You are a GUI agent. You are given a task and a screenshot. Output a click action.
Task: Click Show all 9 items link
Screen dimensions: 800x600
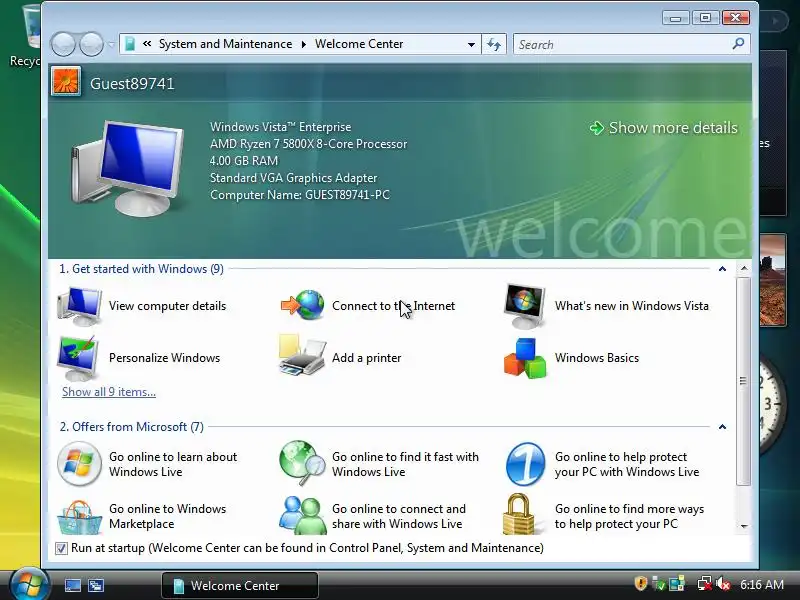click(x=109, y=392)
